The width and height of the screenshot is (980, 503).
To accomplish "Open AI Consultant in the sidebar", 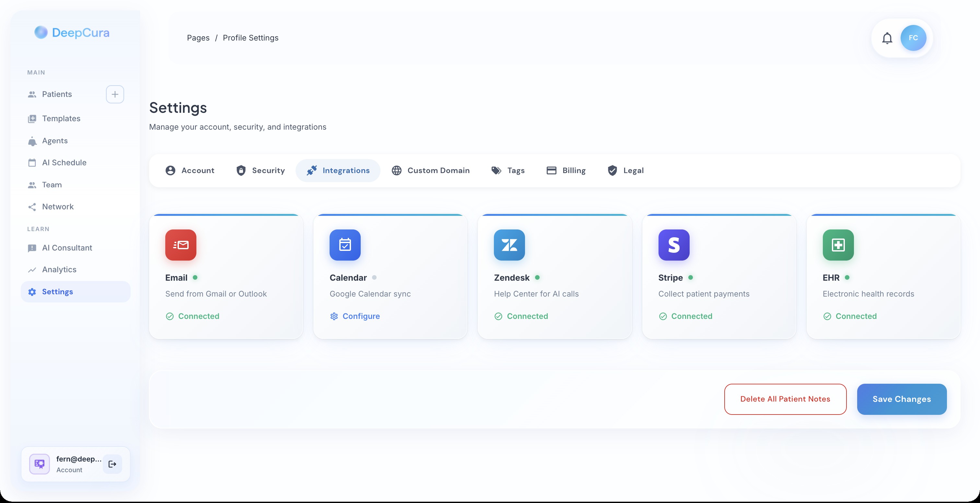I will 76,248.
